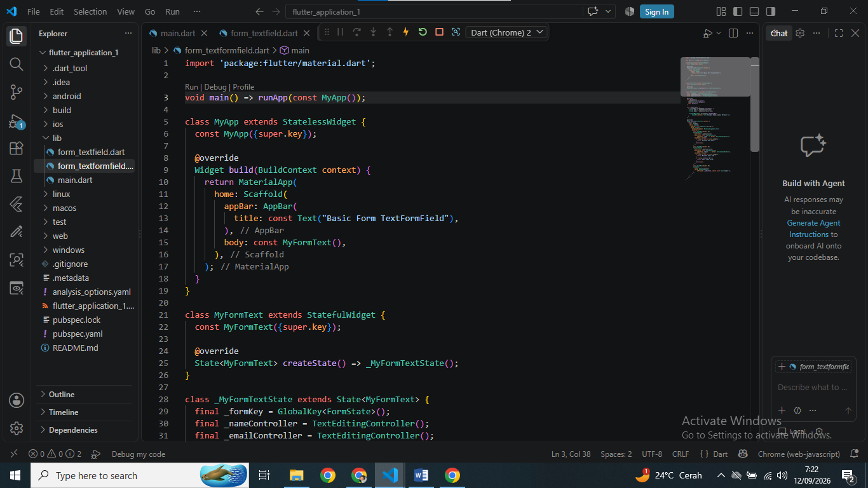Open the Search view in activity bar

tap(17, 64)
